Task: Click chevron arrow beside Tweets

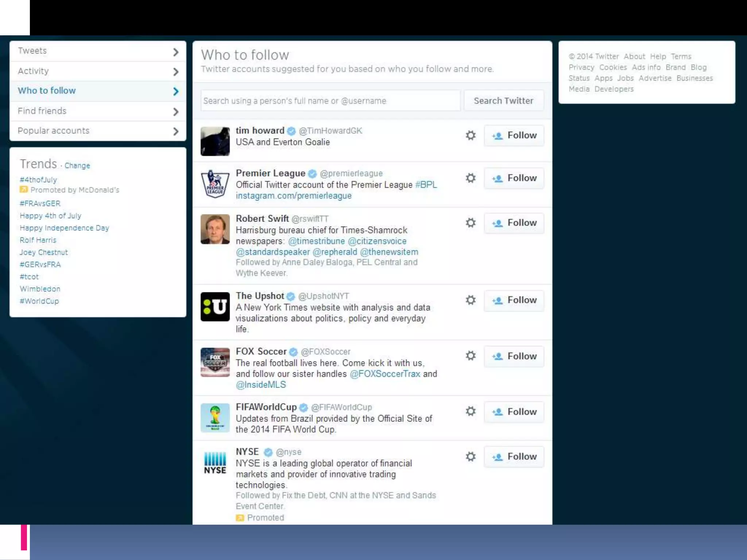Action: click(x=176, y=52)
